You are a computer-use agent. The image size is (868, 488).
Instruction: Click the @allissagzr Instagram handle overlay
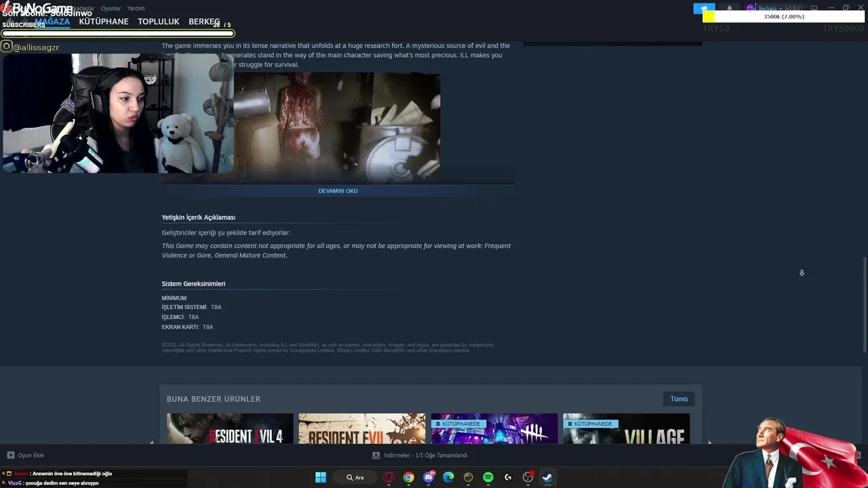tap(36, 47)
